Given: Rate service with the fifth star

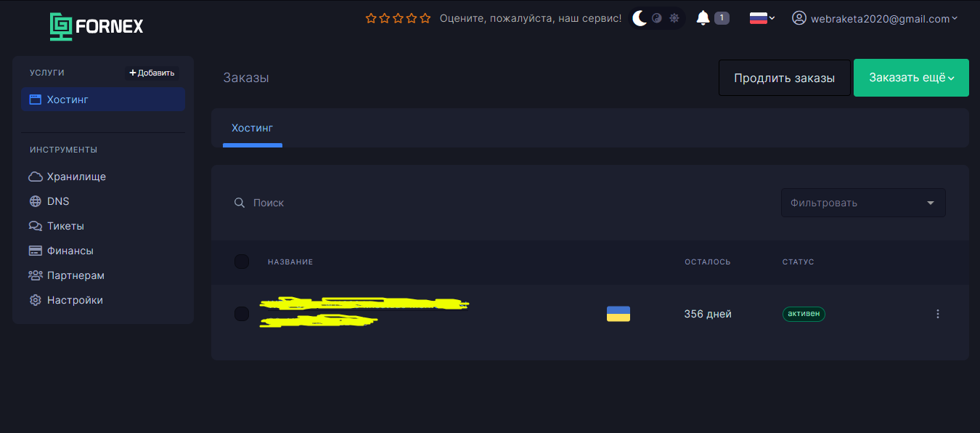Looking at the screenshot, I should pyautogui.click(x=425, y=18).
